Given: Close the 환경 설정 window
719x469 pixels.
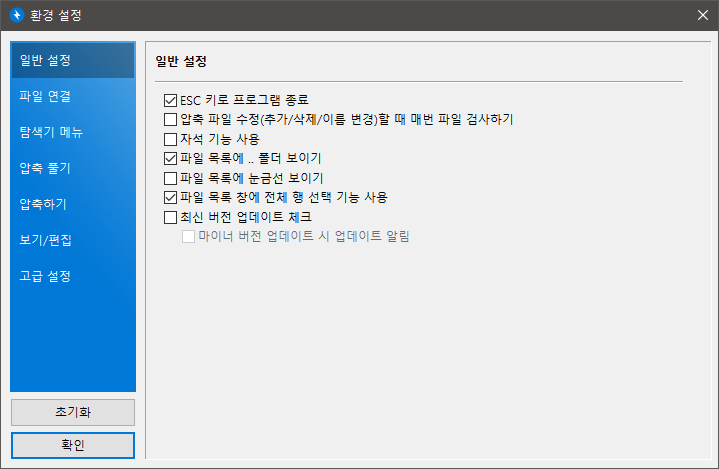Looking at the screenshot, I should tap(702, 15).
